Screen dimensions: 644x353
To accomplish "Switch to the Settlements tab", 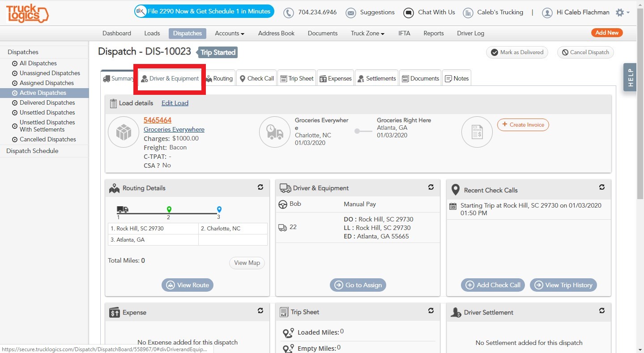I will point(376,78).
